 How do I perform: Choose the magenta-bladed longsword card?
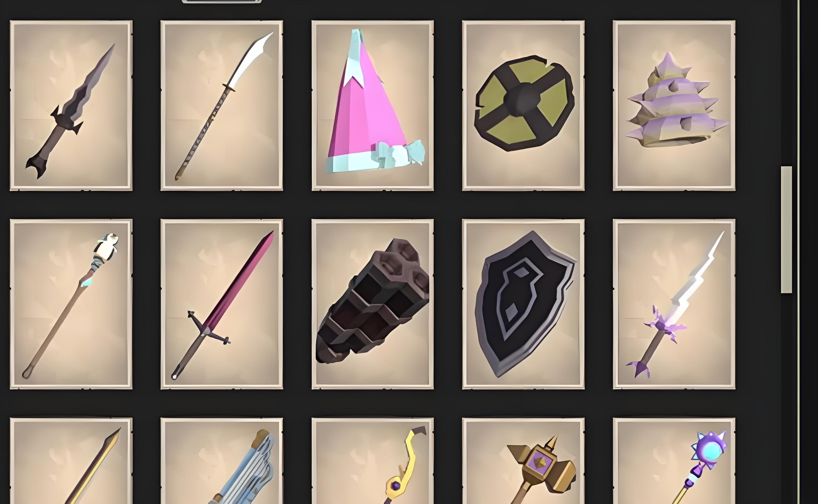coord(222,304)
